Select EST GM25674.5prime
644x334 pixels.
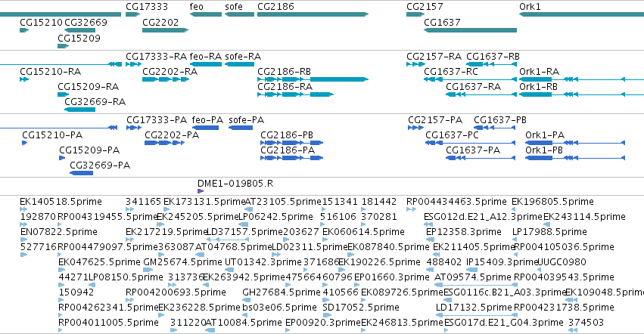tap(148, 270)
